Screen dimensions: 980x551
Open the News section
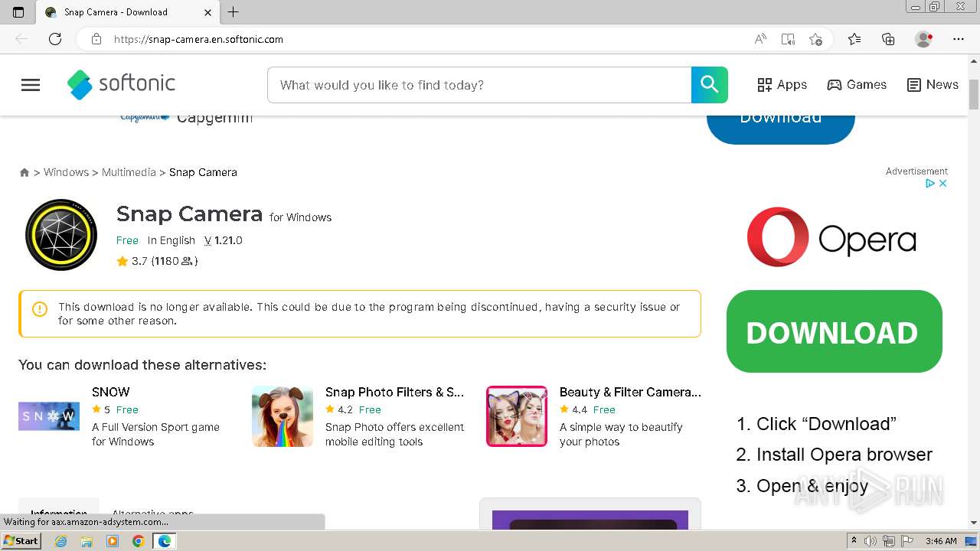pyautogui.click(x=933, y=85)
